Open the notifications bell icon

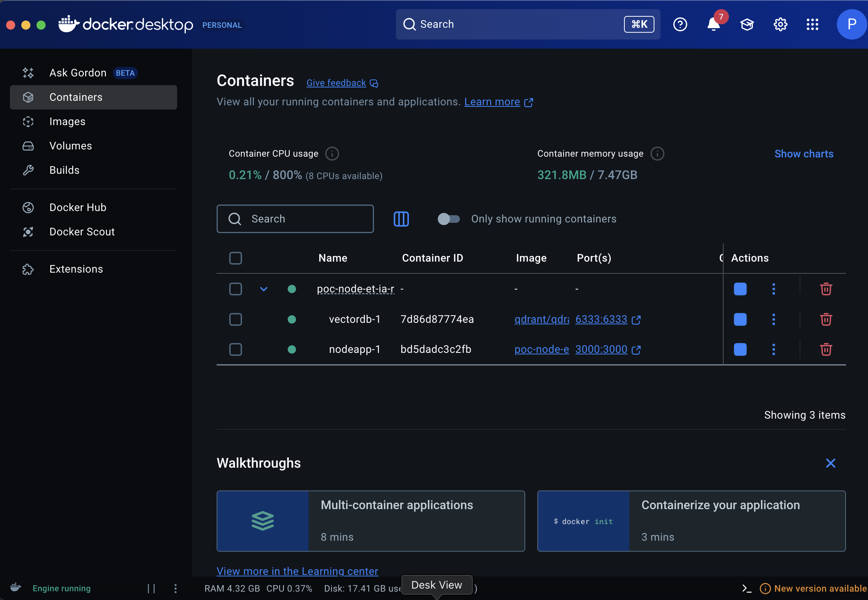[x=713, y=25]
